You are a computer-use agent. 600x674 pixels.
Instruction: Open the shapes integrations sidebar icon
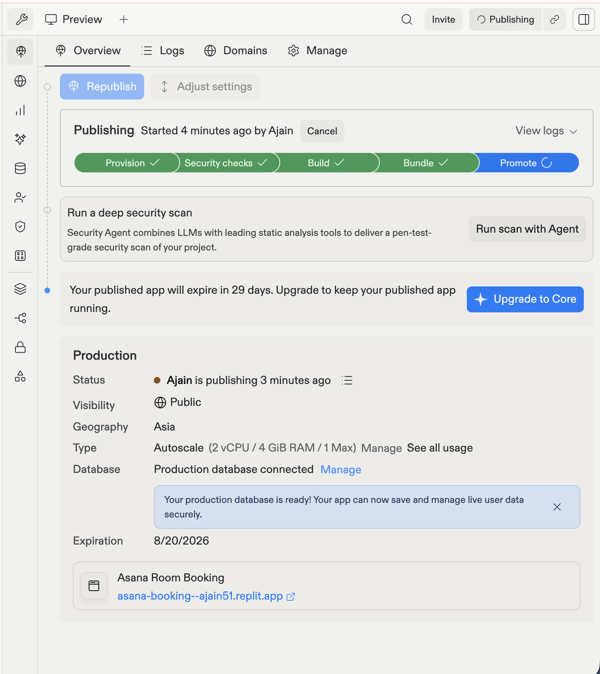point(20,377)
